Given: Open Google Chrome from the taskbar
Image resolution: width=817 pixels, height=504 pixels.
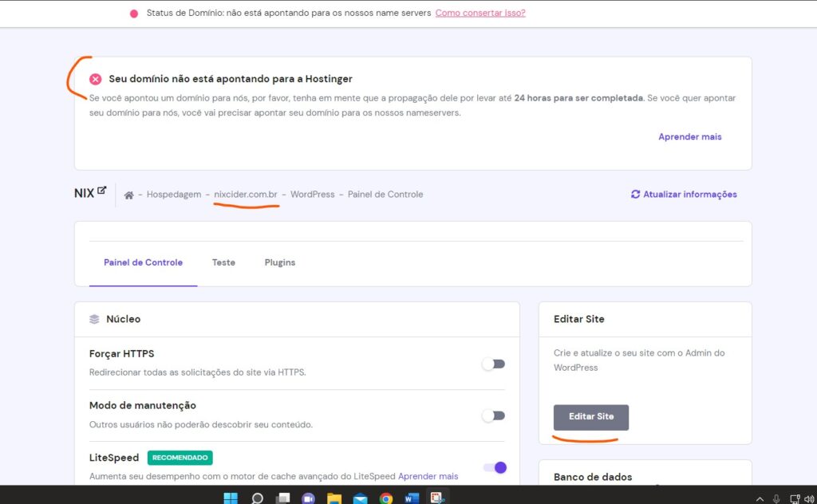Looking at the screenshot, I should pos(386,498).
